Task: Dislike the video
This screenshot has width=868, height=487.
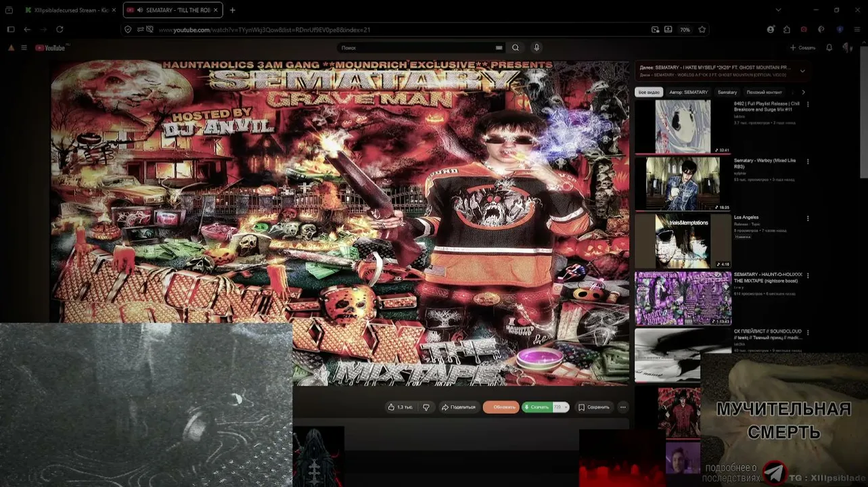Action: [426, 407]
